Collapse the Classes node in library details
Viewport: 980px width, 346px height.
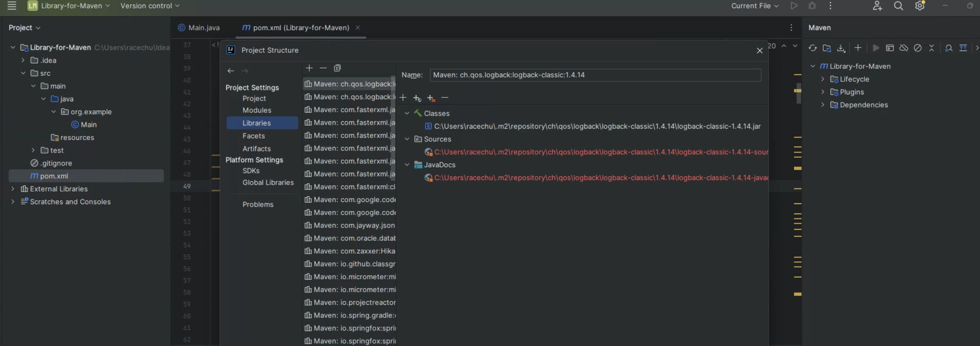[407, 113]
